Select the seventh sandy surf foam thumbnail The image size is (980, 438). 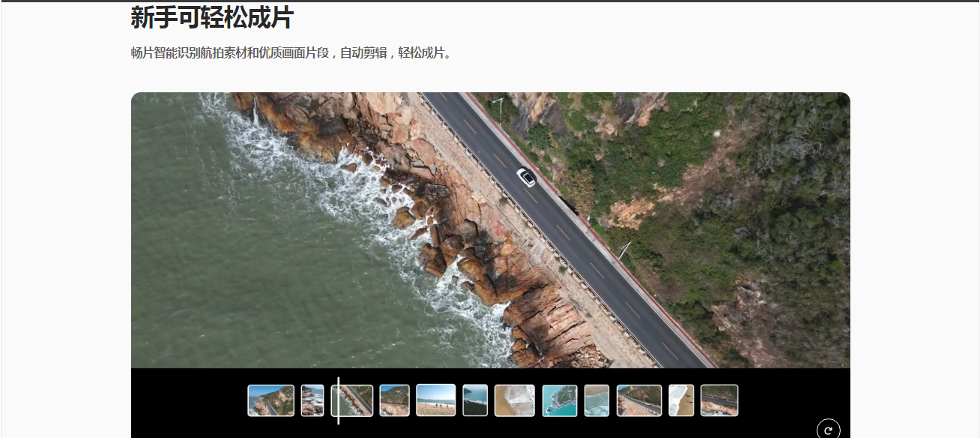point(515,400)
